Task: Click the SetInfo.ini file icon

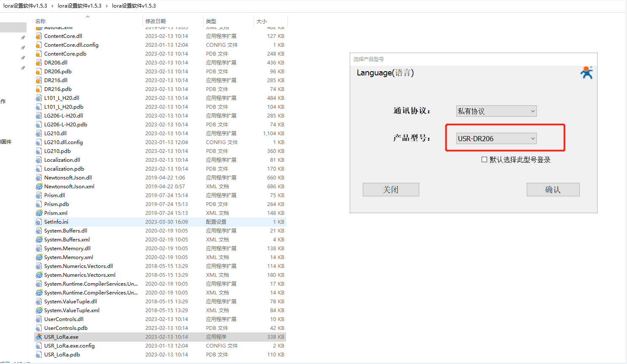Action: (x=39, y=222)
